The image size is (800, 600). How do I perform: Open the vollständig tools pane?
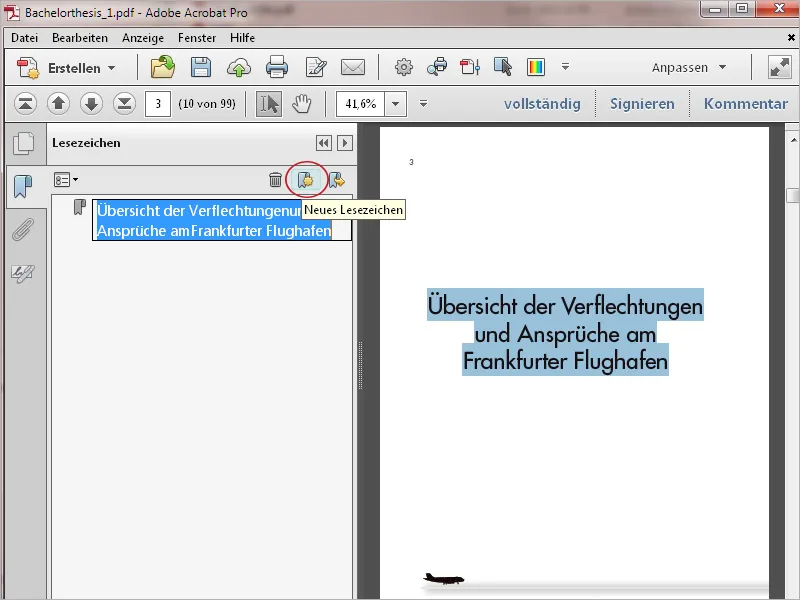coord(542,104)
